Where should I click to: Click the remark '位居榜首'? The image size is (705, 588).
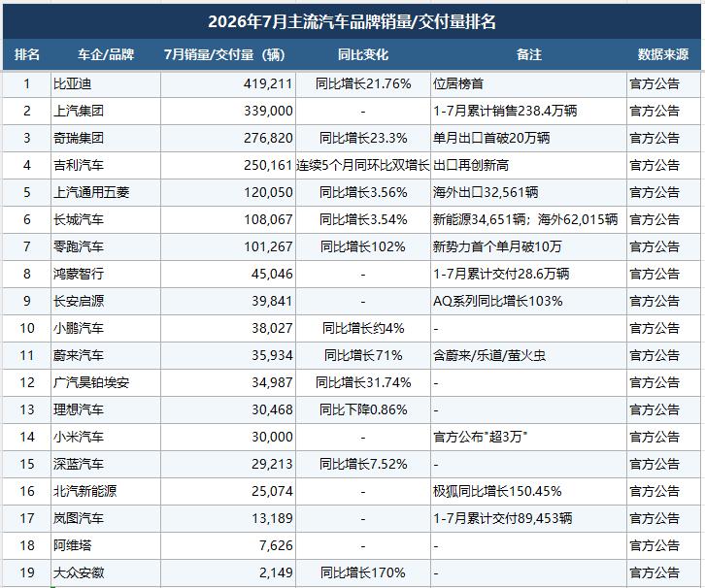(458, 84)
